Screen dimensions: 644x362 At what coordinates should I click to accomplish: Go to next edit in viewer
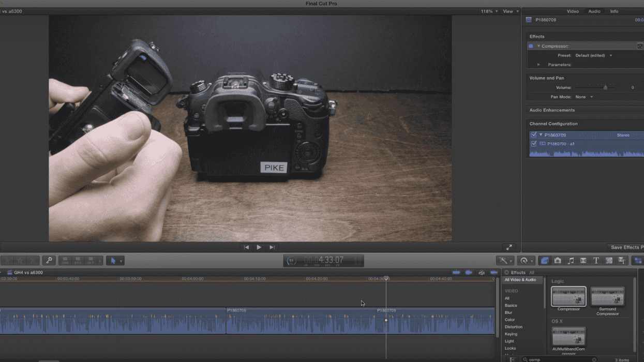(272, 247)
